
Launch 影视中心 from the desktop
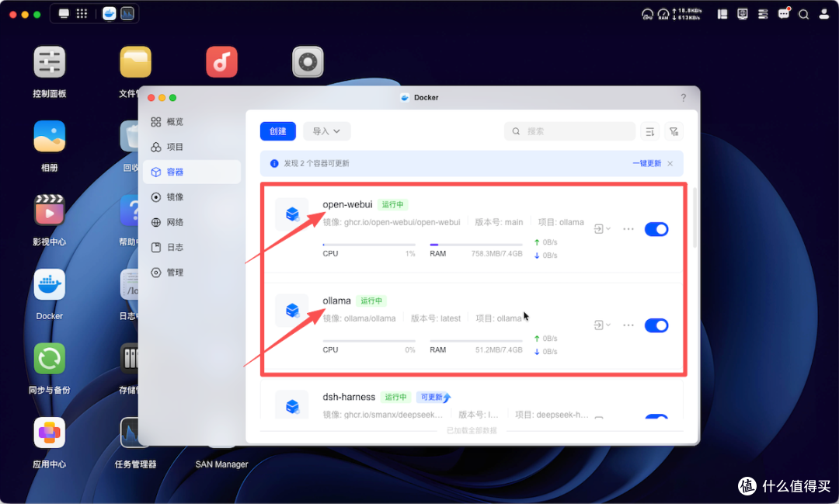49,210
